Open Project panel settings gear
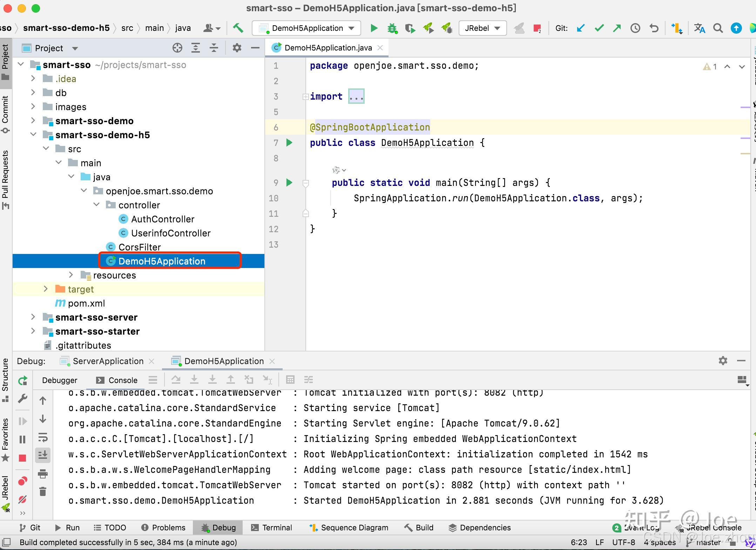The width and height of the screenshot is (756, 550). [237, 48]
